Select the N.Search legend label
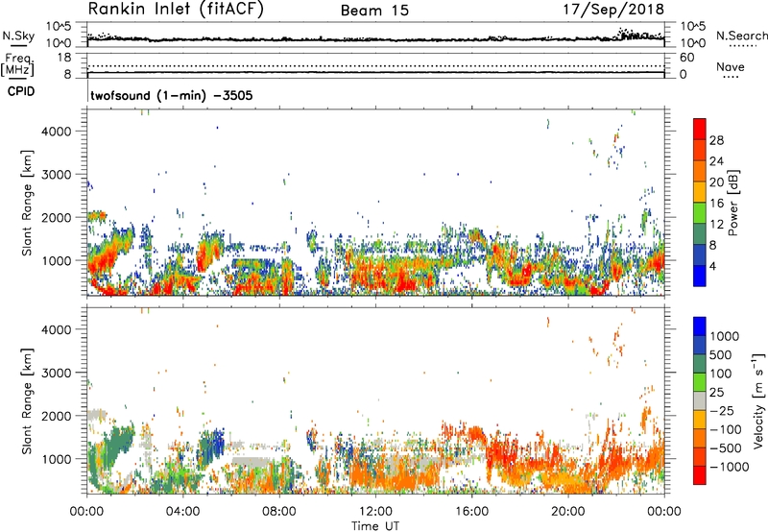The height and width of the screenshot is (532, 768). (x=742, y=36)
